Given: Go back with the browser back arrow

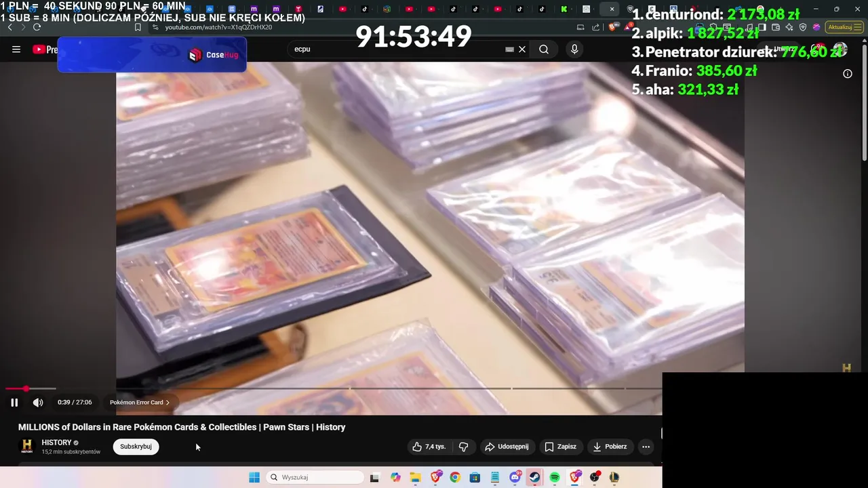Looking at the screenshot, I should point(9,27).
